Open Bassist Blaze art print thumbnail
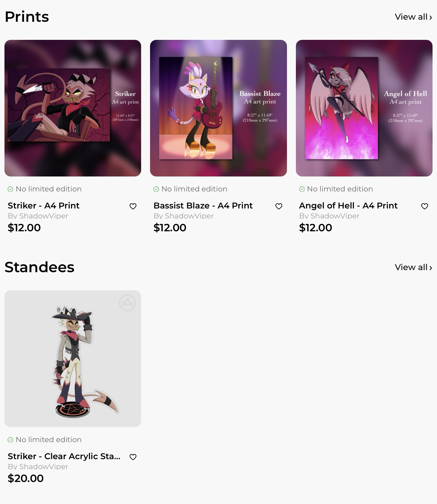 coord(218,108)
